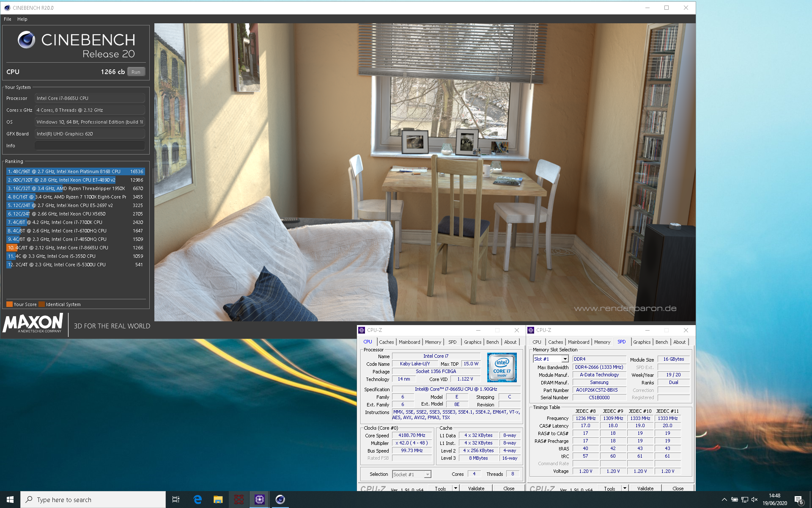
Task: Minimize the left CPU-Z window
Action: pos(478,330)
